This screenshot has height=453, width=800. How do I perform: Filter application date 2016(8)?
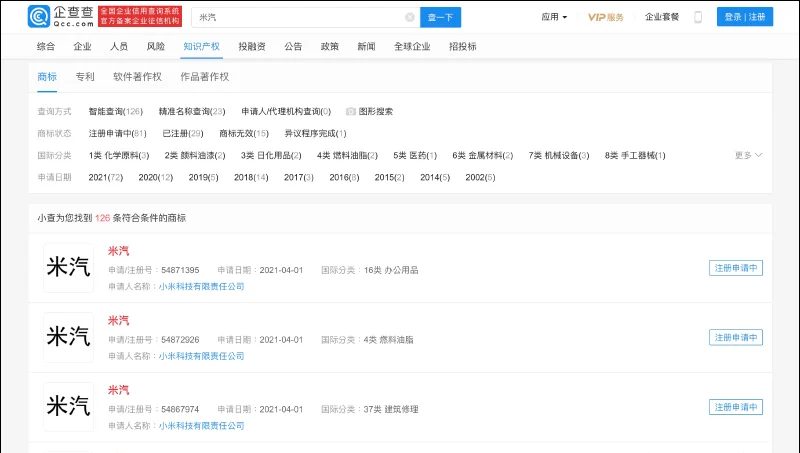pos(344,177)
